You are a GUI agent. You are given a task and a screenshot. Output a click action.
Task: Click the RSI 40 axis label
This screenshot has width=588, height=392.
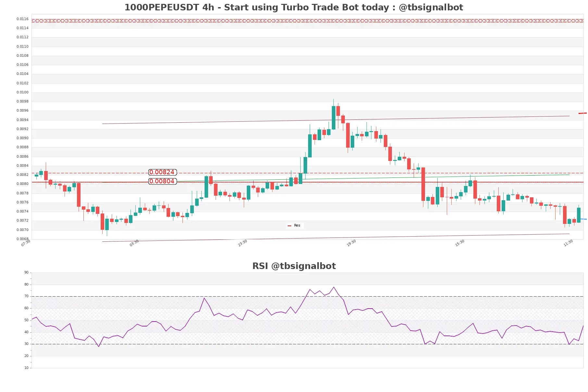coord(26,332)
